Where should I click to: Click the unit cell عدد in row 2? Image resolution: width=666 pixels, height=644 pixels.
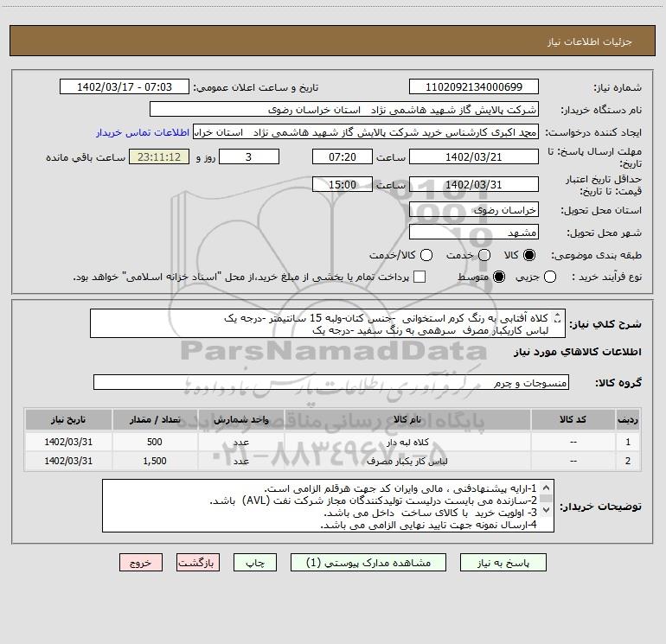[240, 461]
